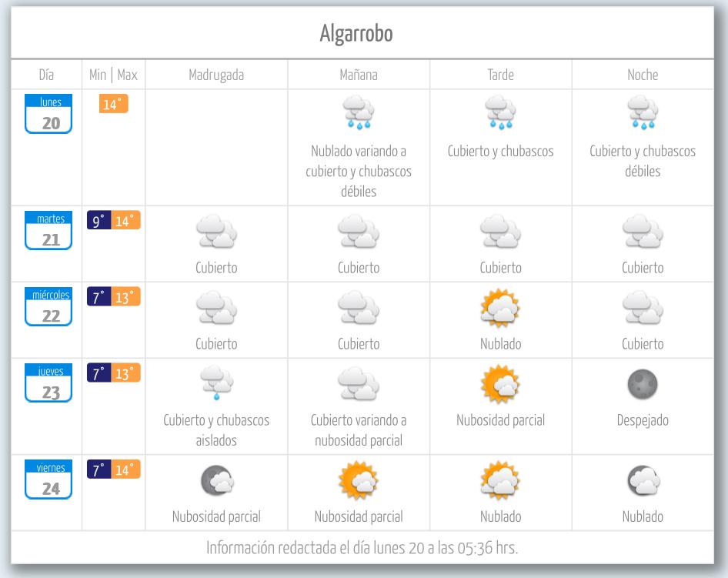Click the orange 14° max badge on Monday

113,104
